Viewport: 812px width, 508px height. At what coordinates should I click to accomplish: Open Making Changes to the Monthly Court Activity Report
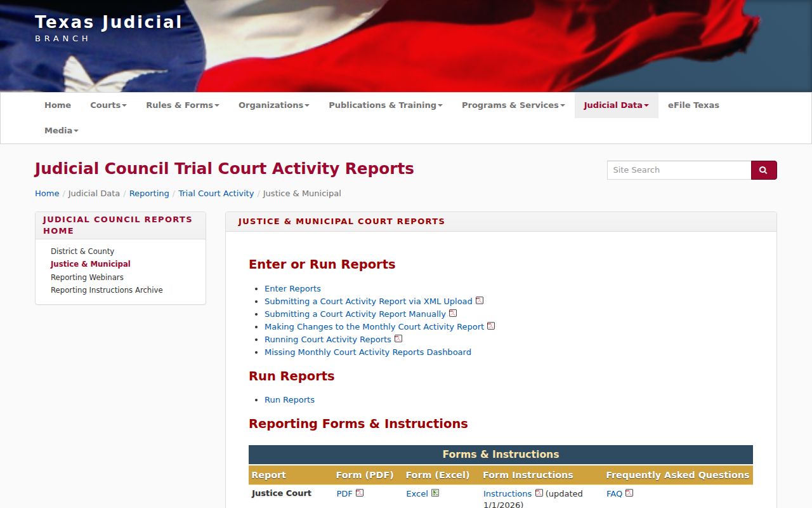(x=374, y=326)
